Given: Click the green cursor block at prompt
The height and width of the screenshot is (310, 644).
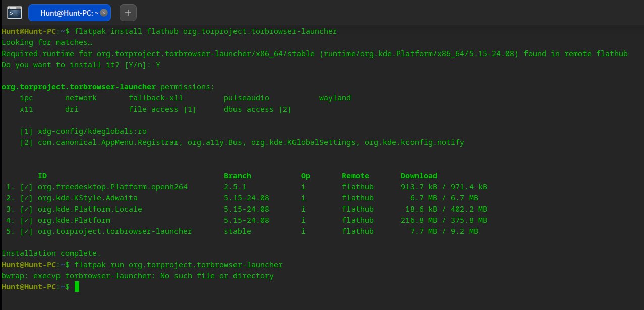Looking at the screenshot, I should coord(77,287).
